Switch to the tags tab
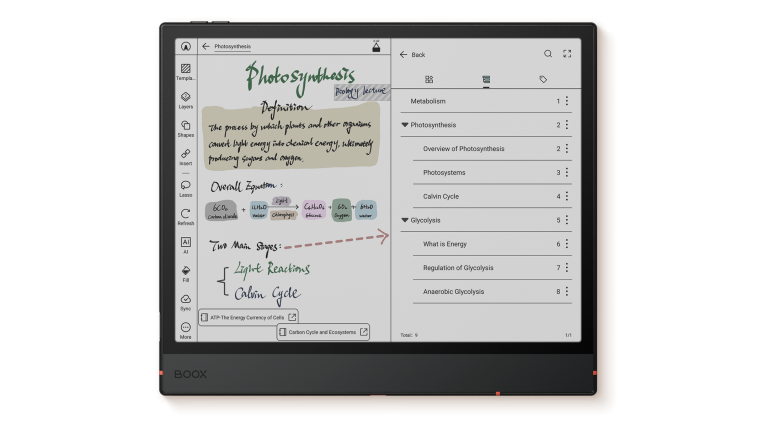 click(x=543, y=78)
